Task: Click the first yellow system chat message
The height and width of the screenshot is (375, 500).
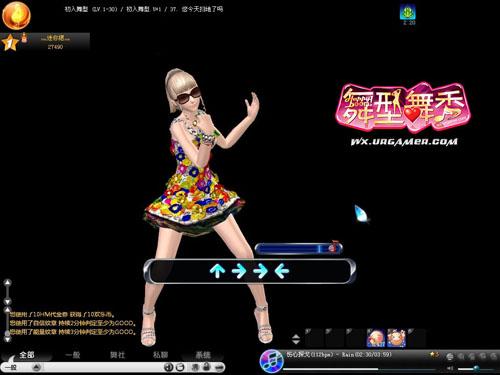Action: coord(62,314)
